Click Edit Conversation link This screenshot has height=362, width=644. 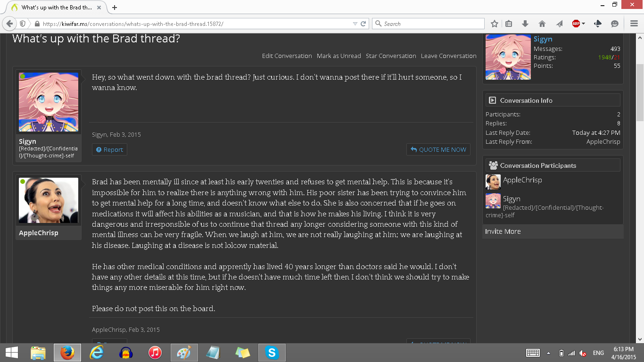pos(287,56)
